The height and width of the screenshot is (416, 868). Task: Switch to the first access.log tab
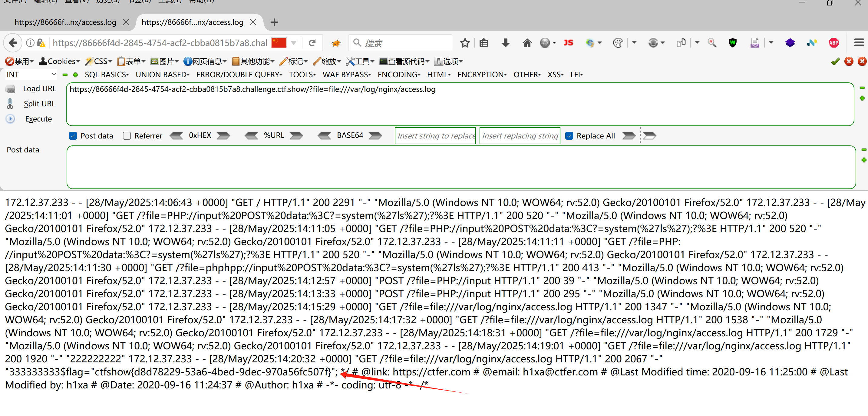(65, 22)
